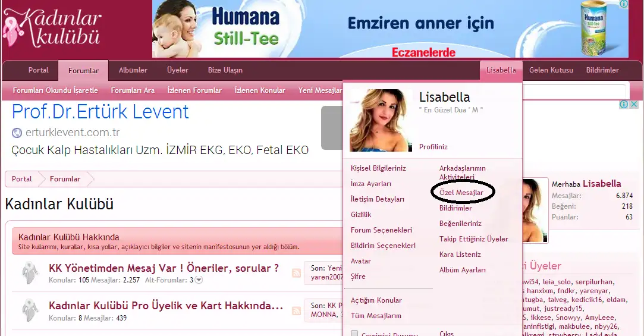Select Özel Mesajlar from account menu
644x336 pixels.
click(461, 193)
